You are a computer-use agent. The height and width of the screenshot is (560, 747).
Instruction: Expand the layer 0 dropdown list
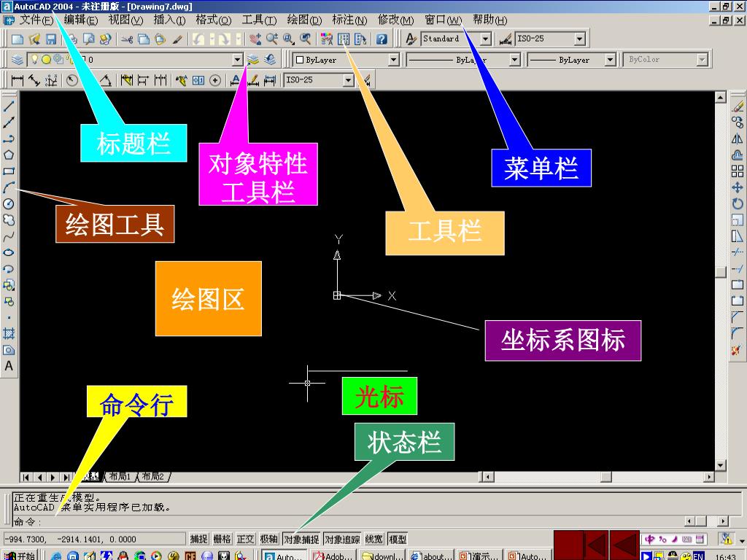pos(238,60)
